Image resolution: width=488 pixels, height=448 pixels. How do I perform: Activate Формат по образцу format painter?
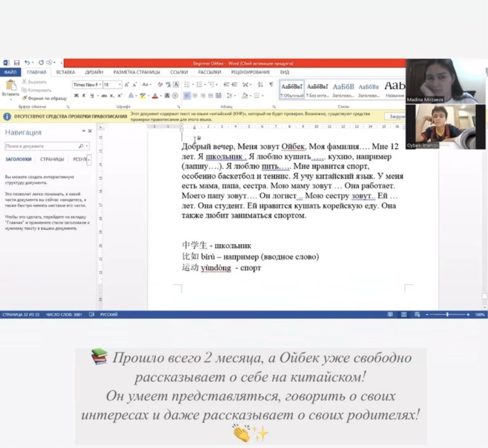click(44, 98)
